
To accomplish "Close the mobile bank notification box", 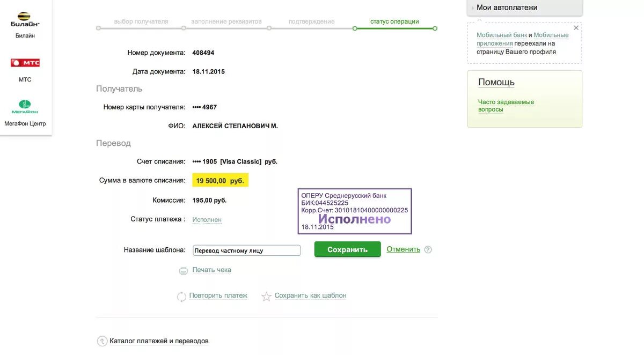I will click(576, 28).
